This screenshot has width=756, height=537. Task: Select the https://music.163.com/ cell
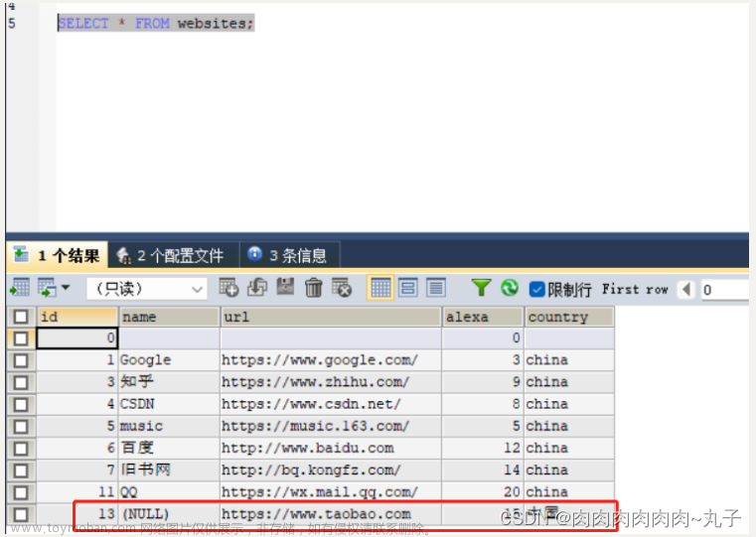tap(331, 426)
